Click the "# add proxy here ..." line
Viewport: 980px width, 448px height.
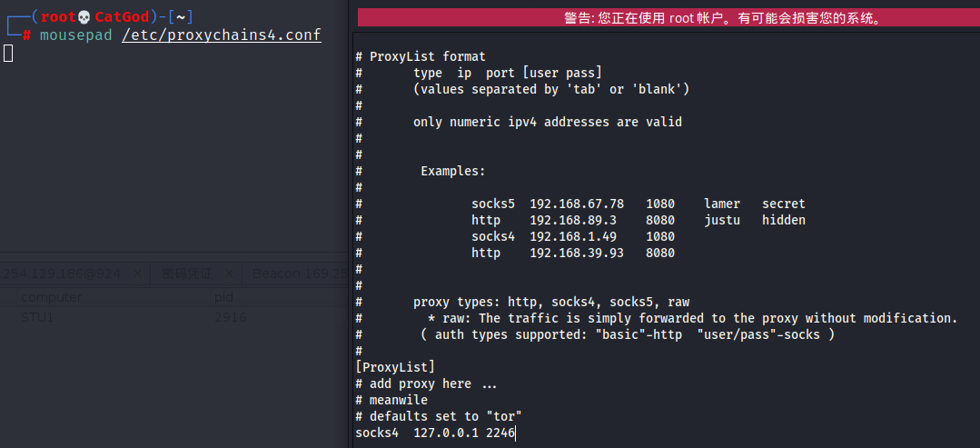[x=426, y=384]
